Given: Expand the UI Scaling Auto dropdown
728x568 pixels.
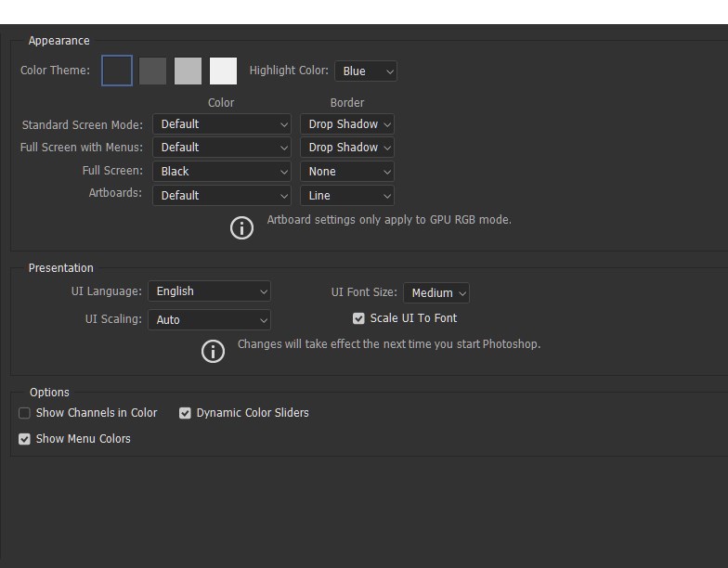Looking at the screenshot, I should [210, 320].
